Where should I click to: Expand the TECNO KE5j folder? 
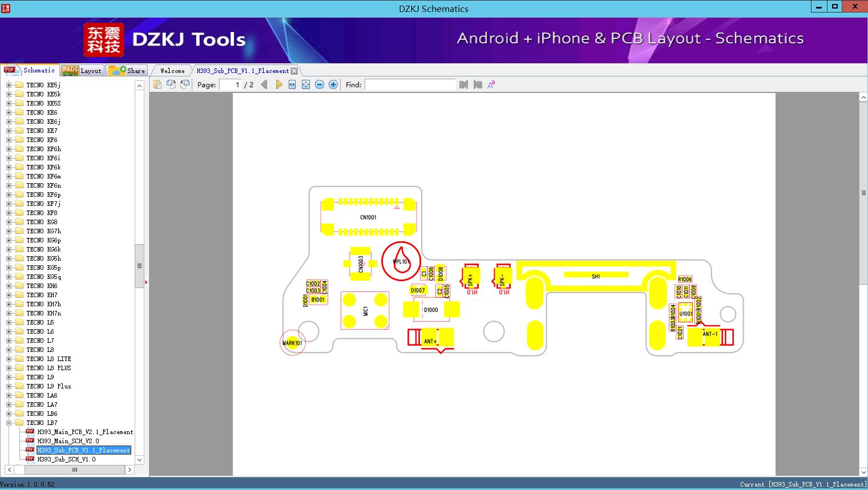point(9,85)
